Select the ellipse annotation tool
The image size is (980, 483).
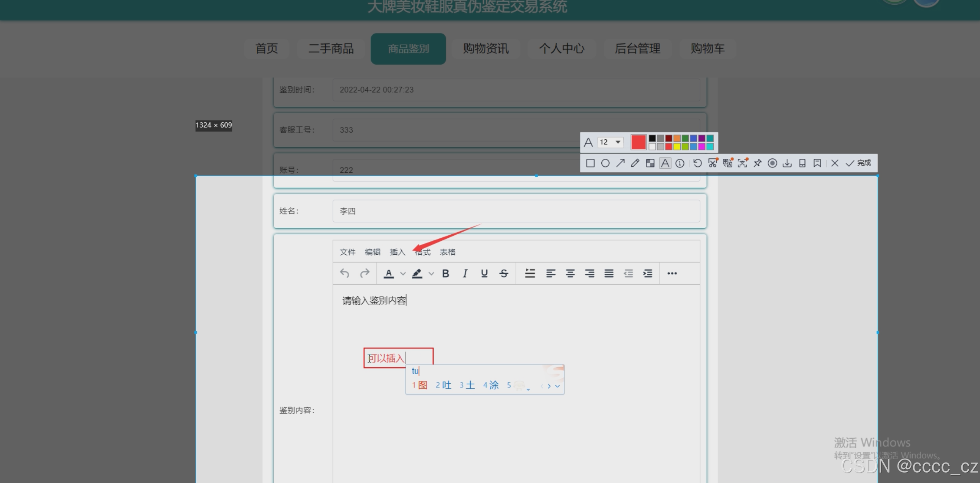tap(605, 163)
